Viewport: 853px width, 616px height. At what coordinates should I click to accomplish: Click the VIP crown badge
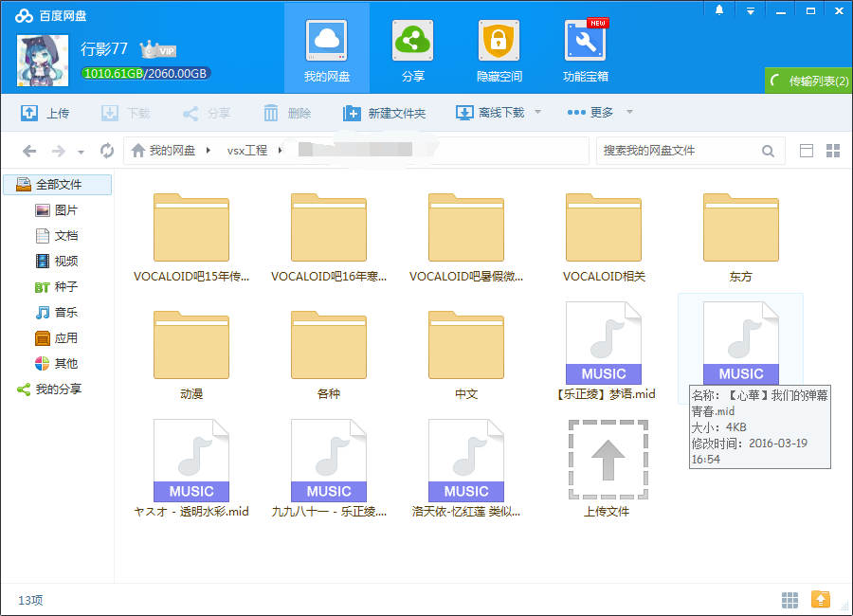[157, 50]
